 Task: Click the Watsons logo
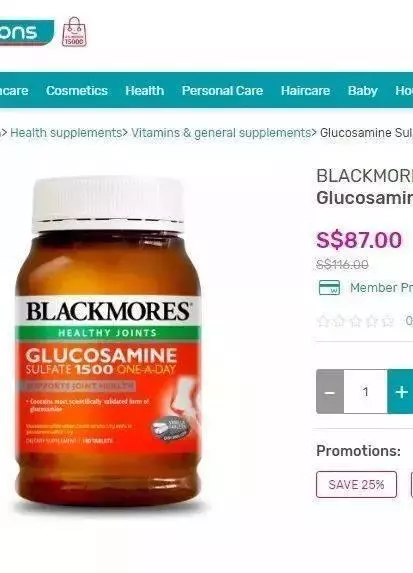point(26,32)
